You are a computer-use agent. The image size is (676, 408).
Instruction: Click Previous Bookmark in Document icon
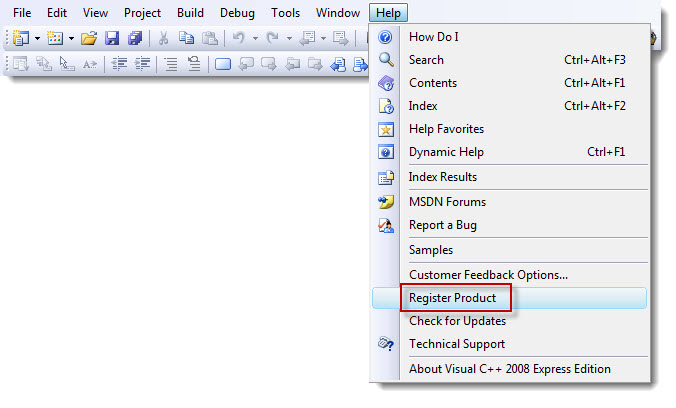point(338,64)
